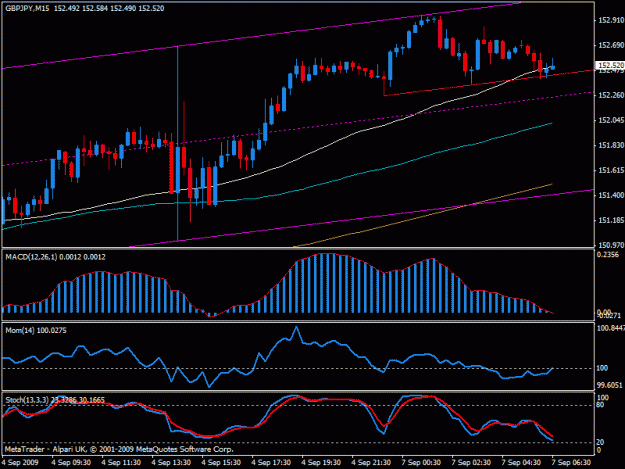Click the 4 Sep 21:30 time label
The width and height of the screenshot is (625, 469).
tap(371, 462)
